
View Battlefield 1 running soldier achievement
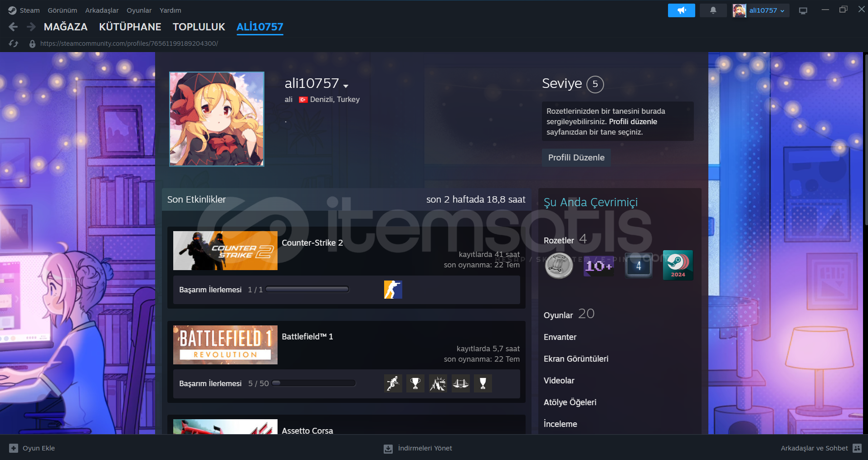click(393, 383)
